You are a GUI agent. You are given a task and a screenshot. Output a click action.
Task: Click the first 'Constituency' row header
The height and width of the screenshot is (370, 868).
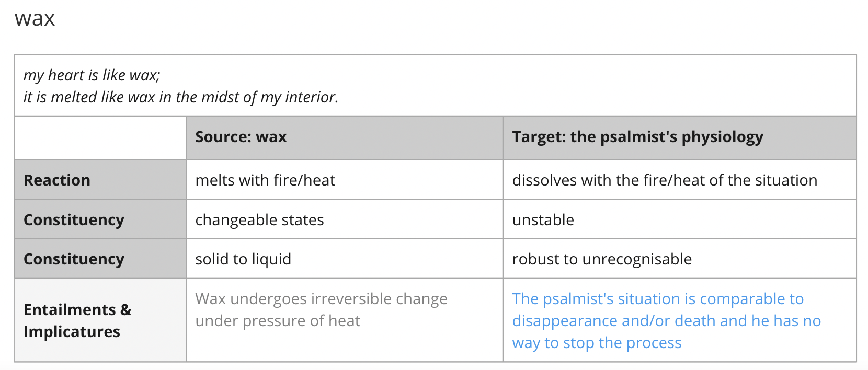point(74,220)
